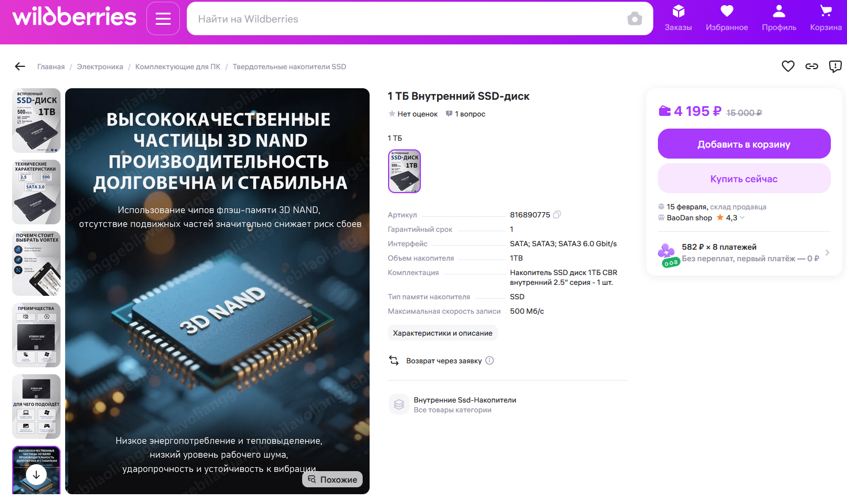Image resolution: width=847 pixels, height=504 pixels.
Task: Expand BaoDan shop rating chevron
Action: [742, 218]
